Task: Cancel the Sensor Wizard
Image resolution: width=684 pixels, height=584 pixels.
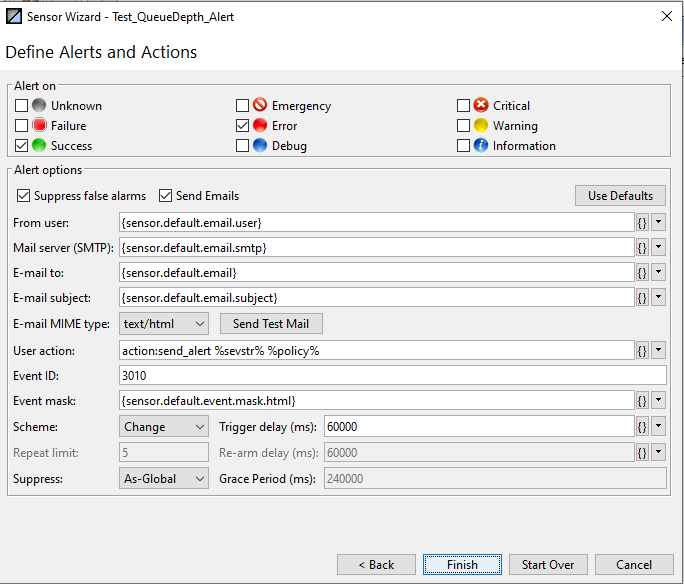Action: point(634,565)
